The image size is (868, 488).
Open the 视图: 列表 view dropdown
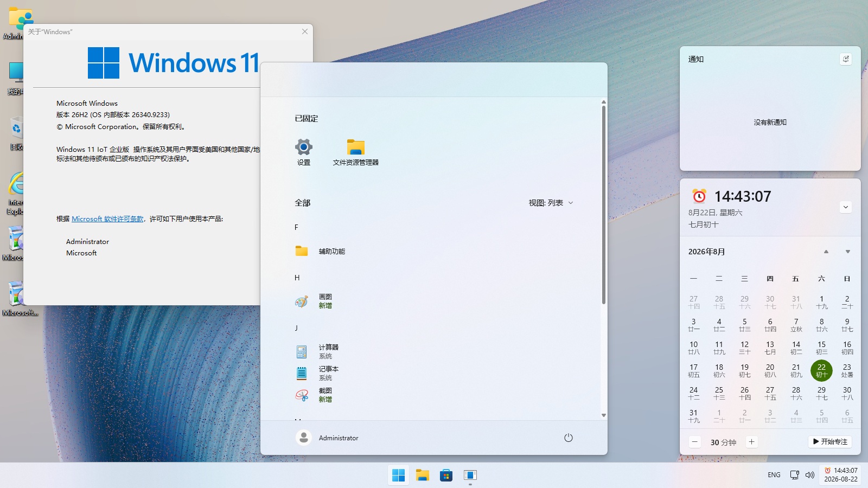[551, 203]
